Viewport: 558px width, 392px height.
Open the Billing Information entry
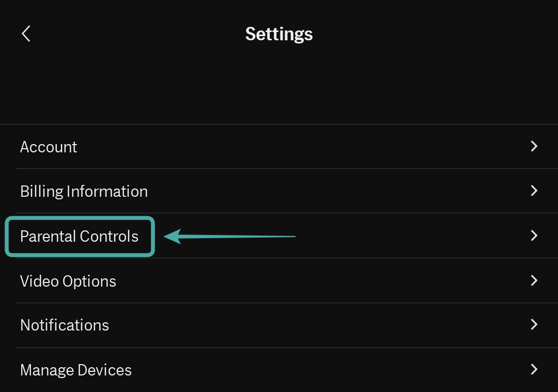coord(84,192)
